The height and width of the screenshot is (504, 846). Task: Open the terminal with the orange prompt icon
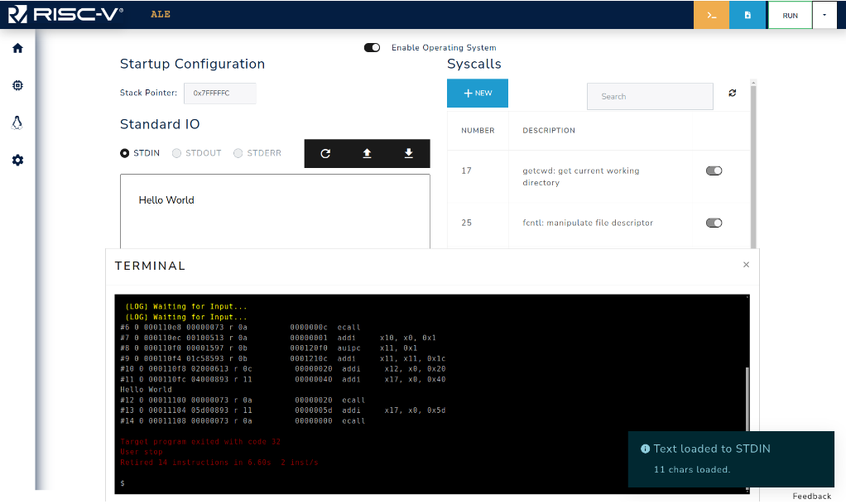coord(711,15)
